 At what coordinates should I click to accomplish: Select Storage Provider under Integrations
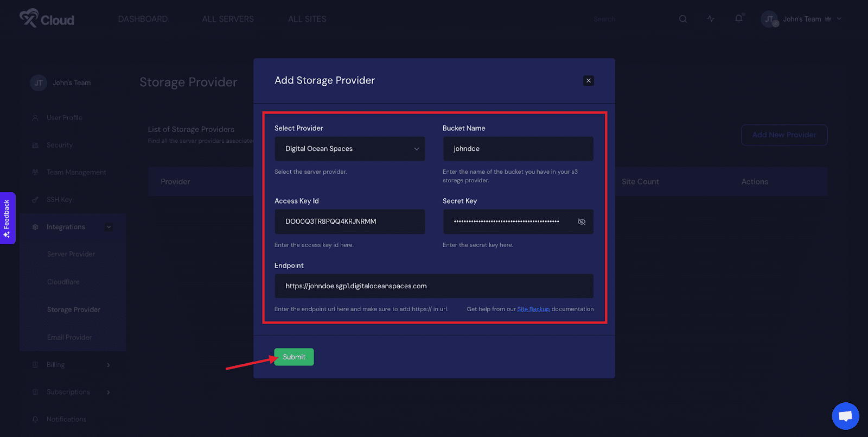[74, 309]
